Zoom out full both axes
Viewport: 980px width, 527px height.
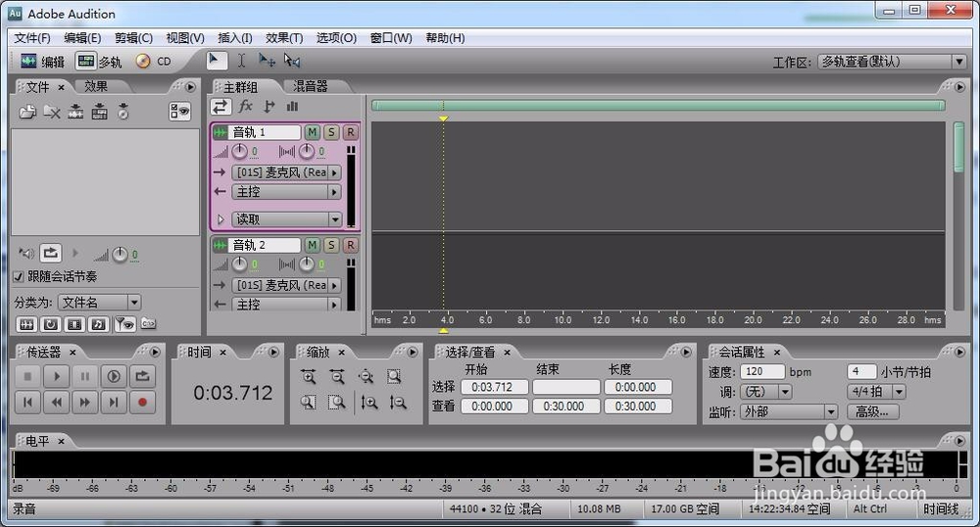[x=366, y=376]
